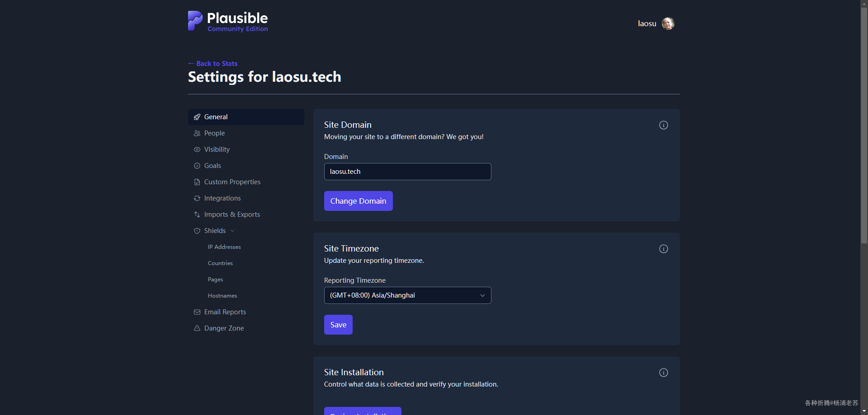Click the Email Reports envelope icon
Screen dimensions: 868x415
click(197, 312)
